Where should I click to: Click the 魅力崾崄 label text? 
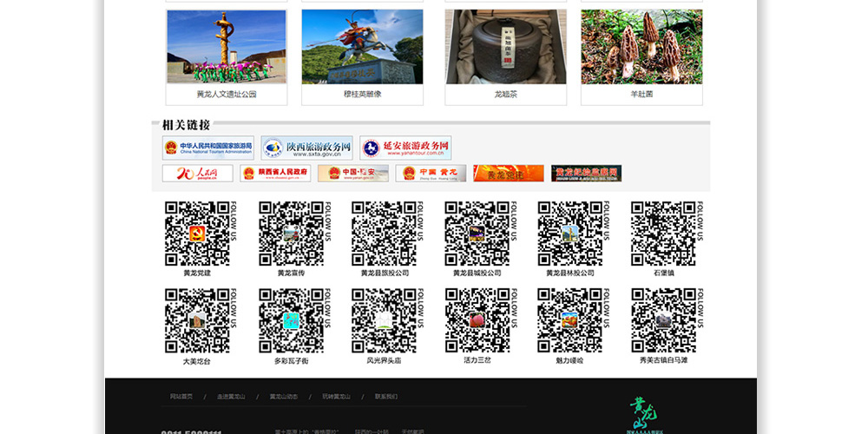click(x=569, y=360)
